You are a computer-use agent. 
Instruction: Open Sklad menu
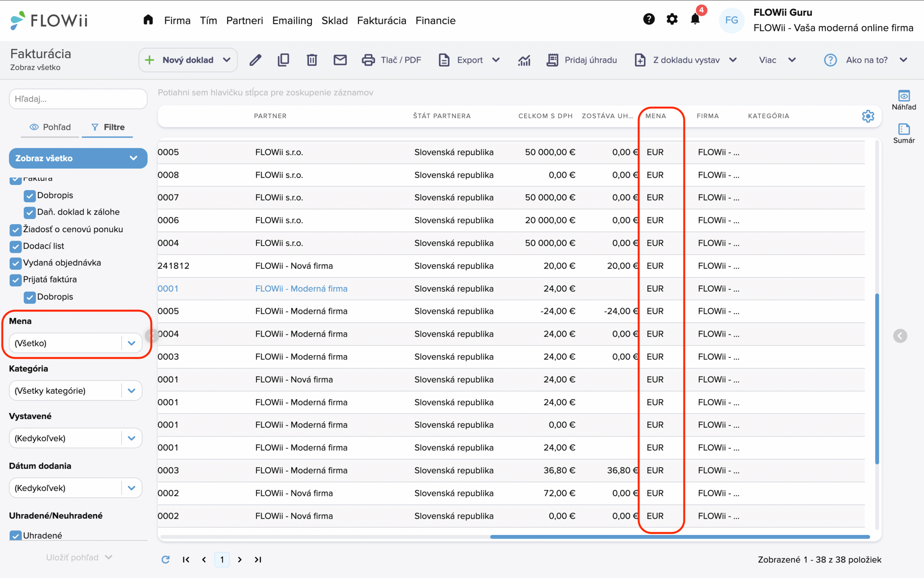pos(335,20)
